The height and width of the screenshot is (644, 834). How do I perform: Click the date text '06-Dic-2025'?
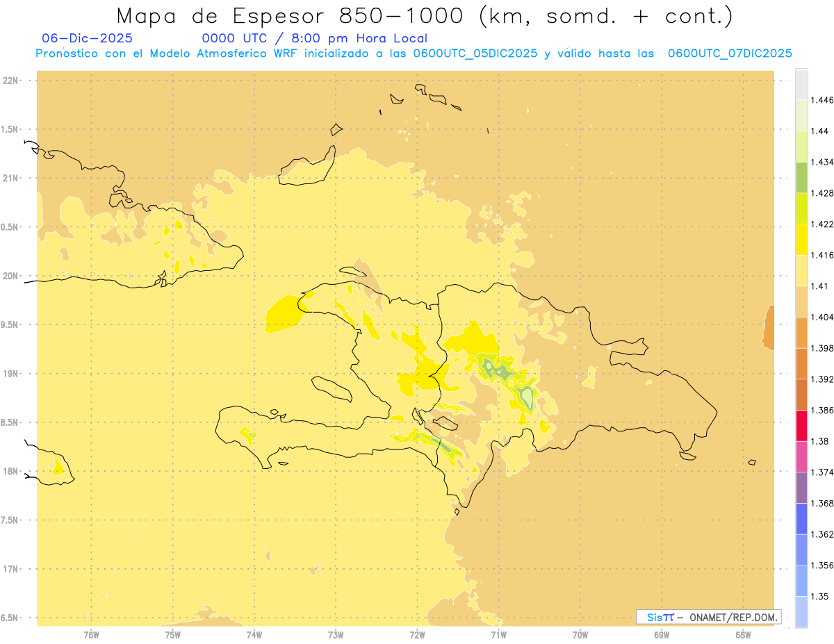87,38
